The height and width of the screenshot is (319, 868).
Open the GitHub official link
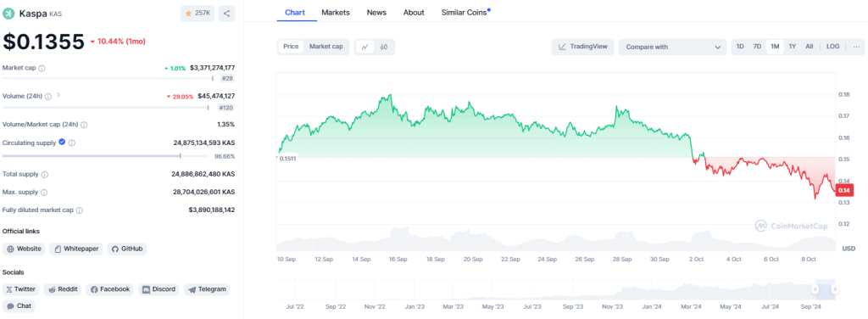(x=127, y=249)
